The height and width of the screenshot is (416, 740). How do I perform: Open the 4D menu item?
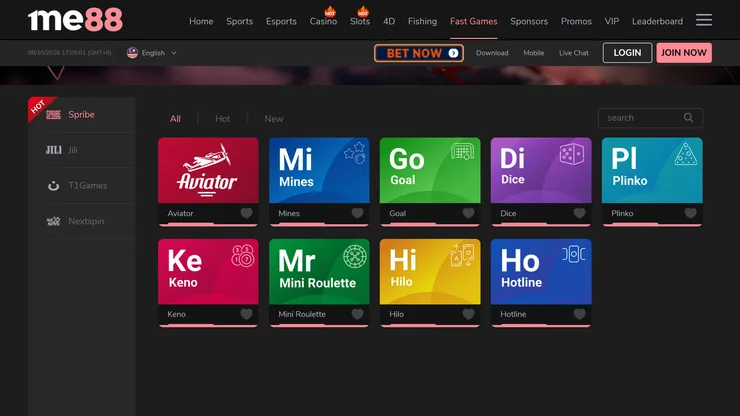389,21
